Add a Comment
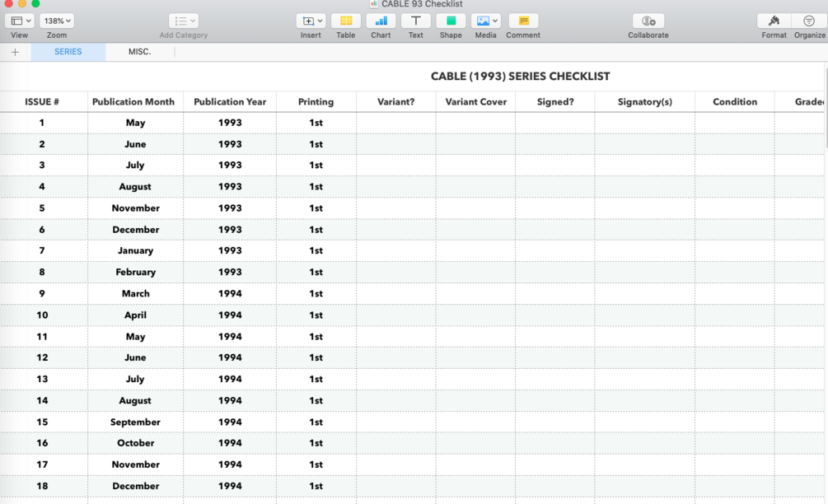 [523, 21]
